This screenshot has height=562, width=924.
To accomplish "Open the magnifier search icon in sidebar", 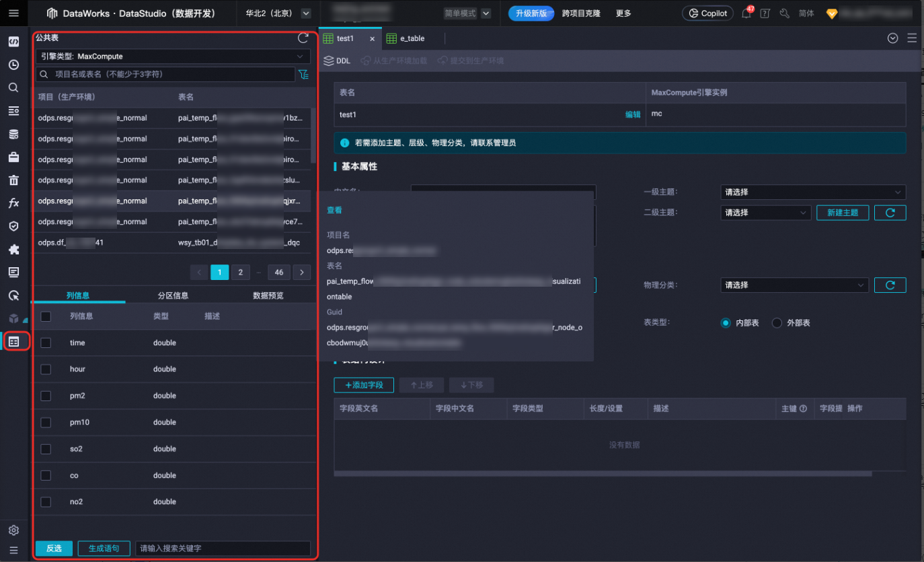I will [13, 87].
